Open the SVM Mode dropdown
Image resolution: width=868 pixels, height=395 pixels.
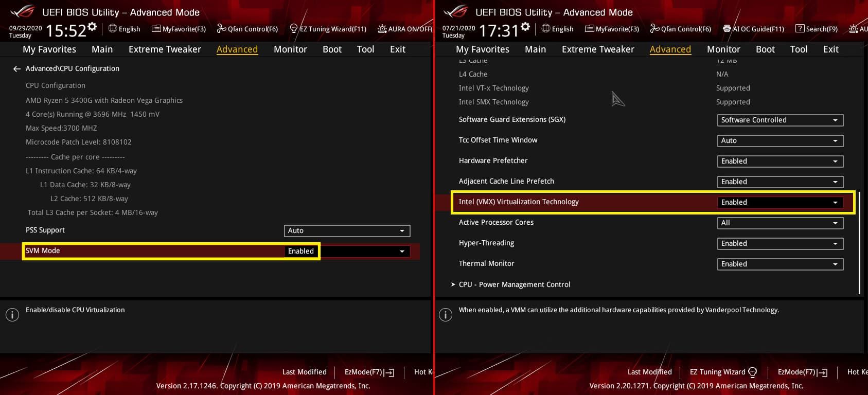pos(347,251)
